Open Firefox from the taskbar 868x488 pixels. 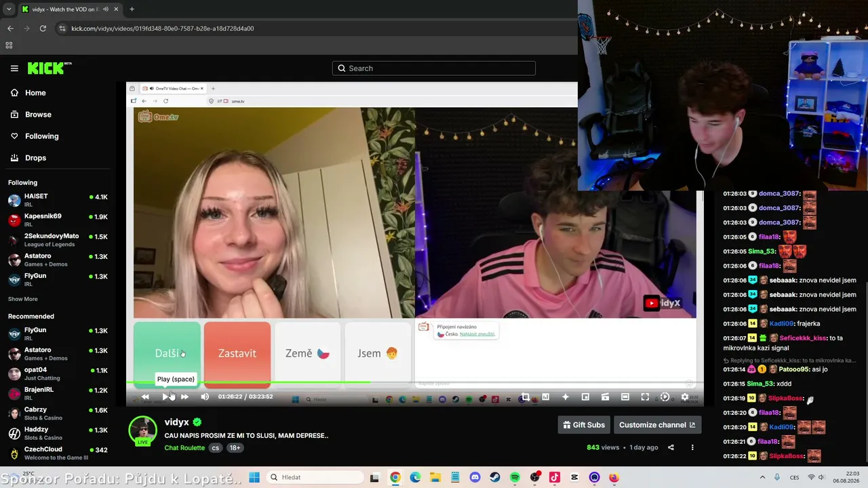614,478
